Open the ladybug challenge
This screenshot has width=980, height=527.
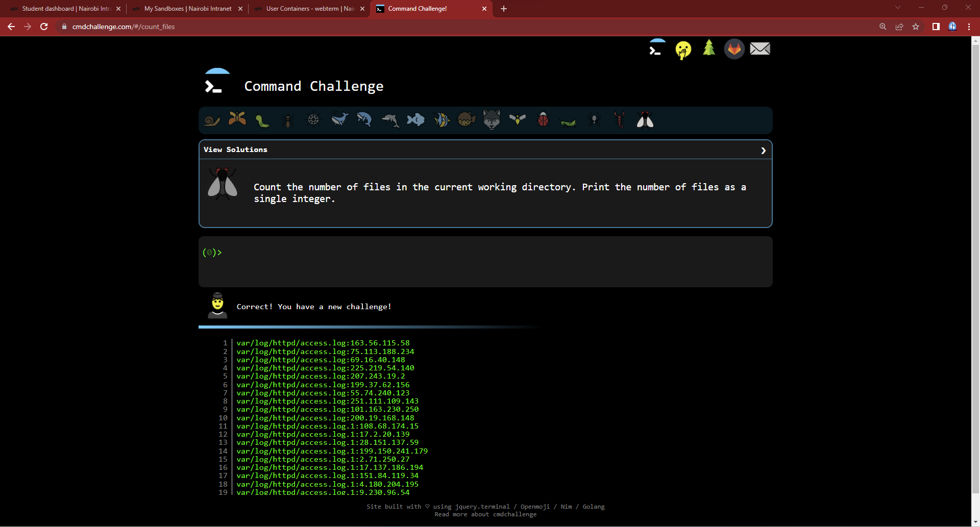(x=543, y=120)
